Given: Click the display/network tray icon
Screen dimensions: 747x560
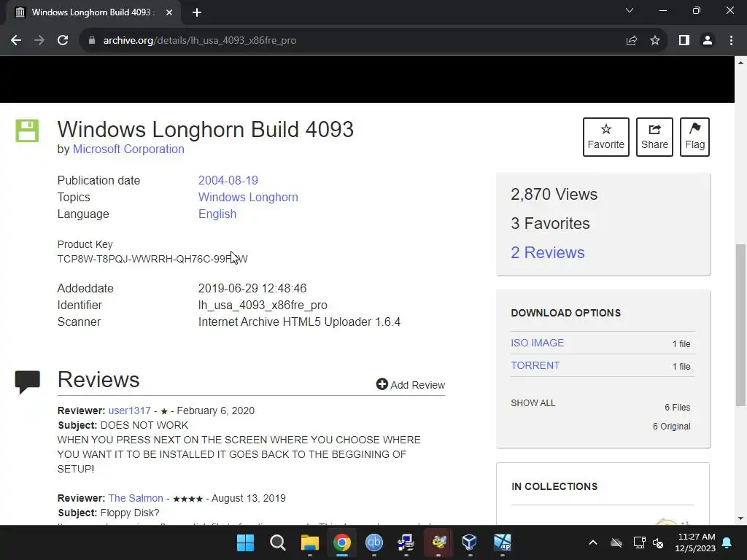Looking at the screenshot, I should pos(639,542).
